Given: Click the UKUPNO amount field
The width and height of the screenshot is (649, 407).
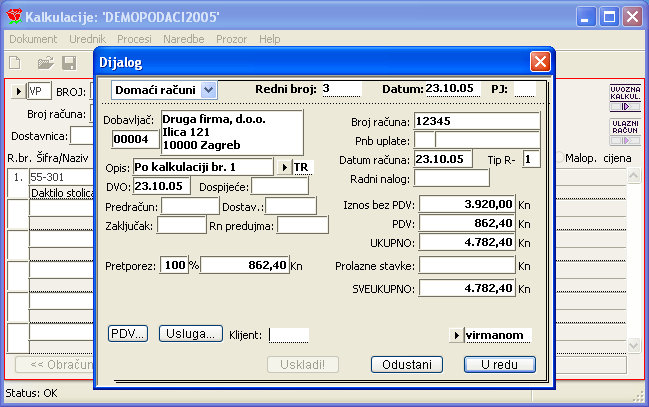Looking at the screenshot, I should [x=467, y=242].
